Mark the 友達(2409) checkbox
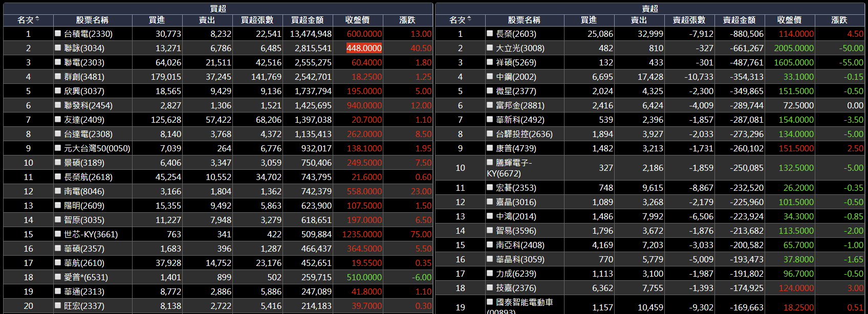Image resolution: width=868 pixels, height=314 pixels. (x=58, y=119)
